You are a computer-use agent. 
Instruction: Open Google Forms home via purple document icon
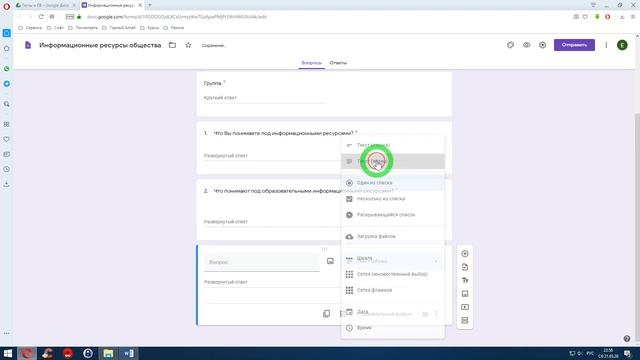(x=28, y=45)
